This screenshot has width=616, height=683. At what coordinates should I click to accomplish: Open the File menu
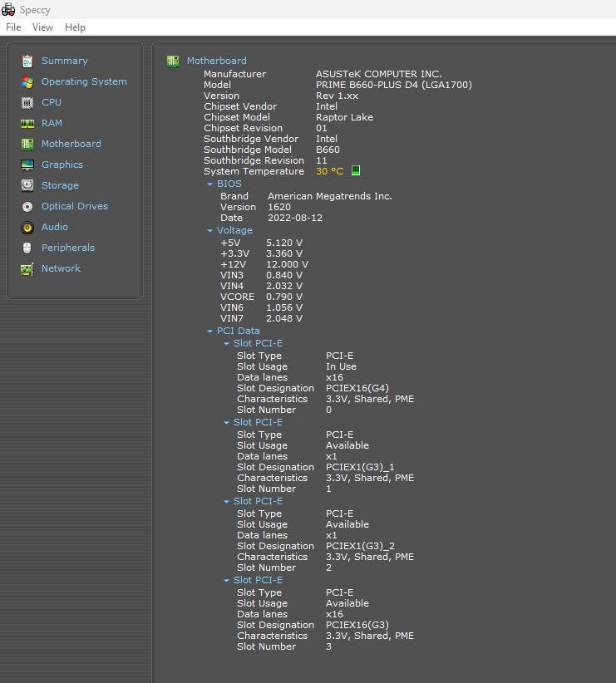point(13,27)
